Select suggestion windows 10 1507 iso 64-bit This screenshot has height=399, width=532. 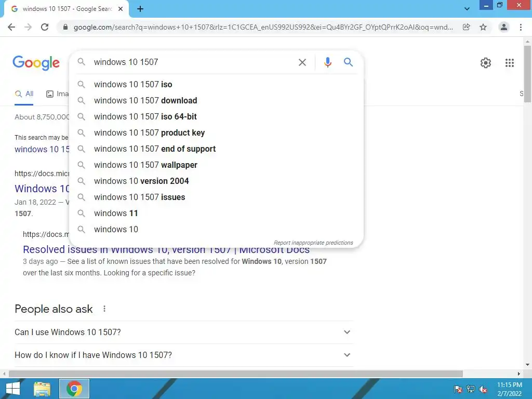[216, 116]
